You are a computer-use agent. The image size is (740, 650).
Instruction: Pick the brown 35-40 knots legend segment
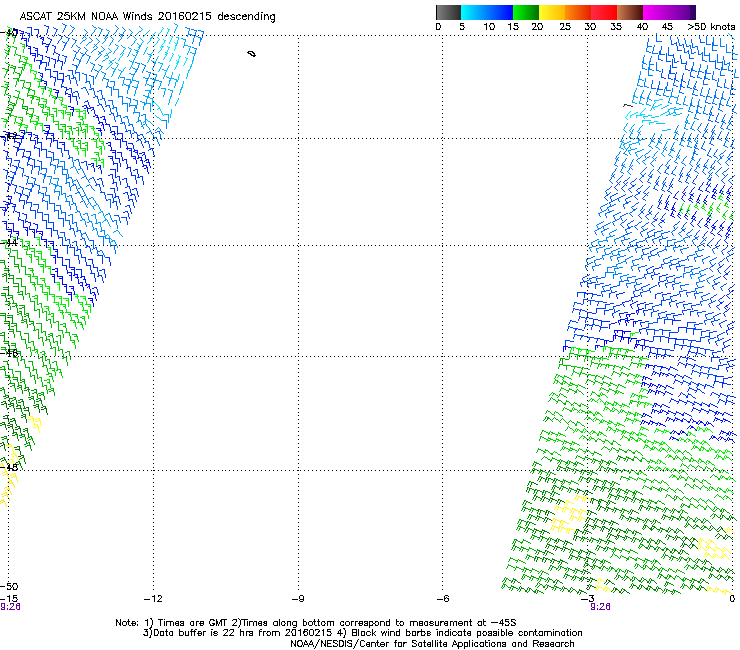(x=630, y=12)
